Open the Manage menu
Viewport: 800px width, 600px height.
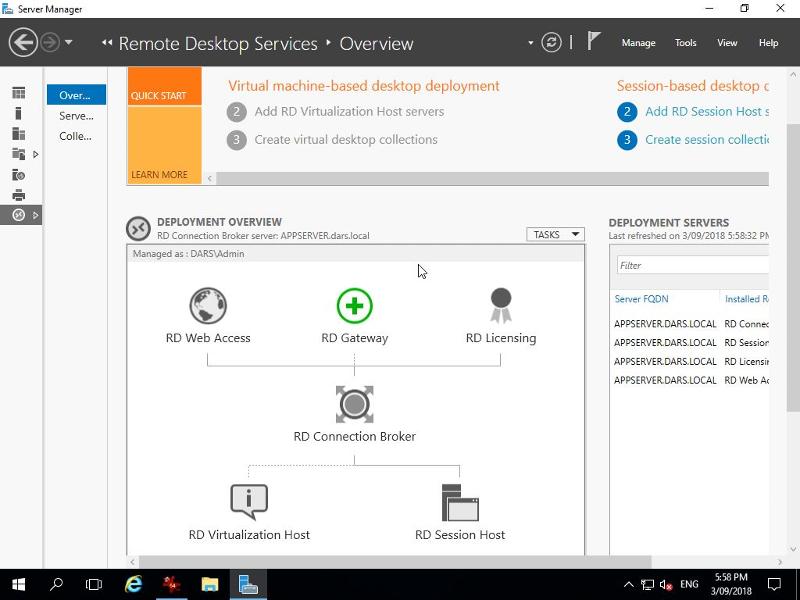pyautogui.click(x=638, y=43)
